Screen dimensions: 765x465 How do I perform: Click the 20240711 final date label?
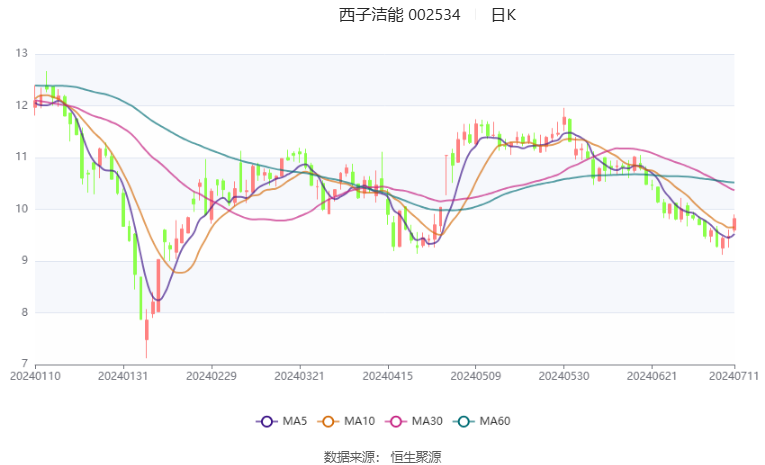click(733, 376)
